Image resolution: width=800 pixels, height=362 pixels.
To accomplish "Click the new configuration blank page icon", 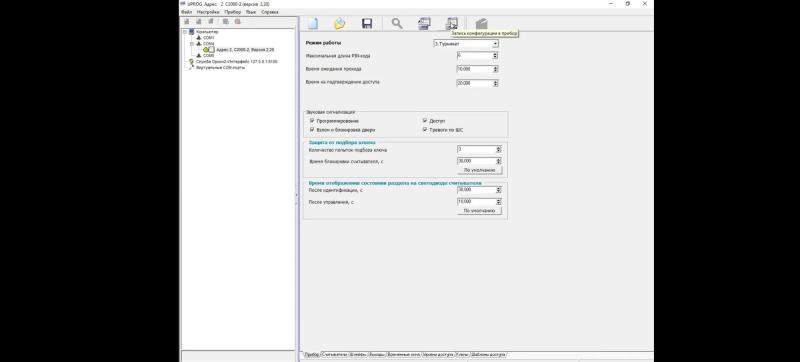I will click(312, 23).
